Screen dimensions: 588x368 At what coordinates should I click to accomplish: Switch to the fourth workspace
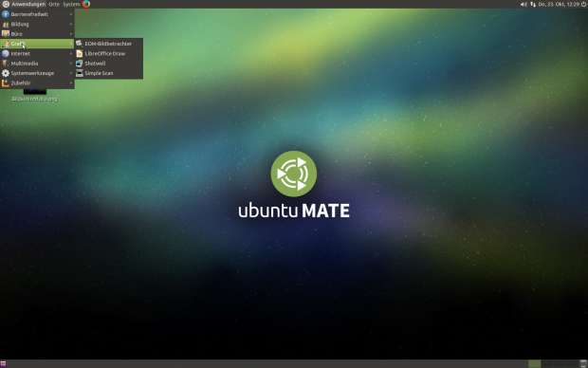tap(572, 363)
